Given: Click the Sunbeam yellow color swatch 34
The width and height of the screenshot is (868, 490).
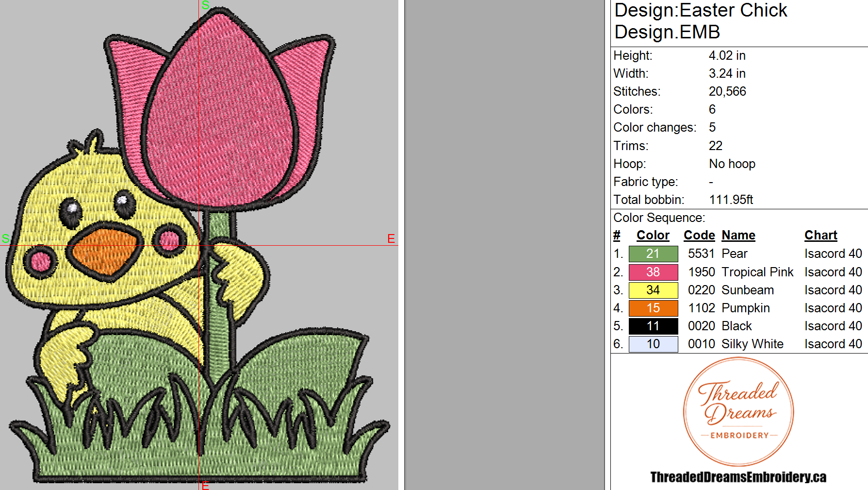Looking at the screenshot, I should [x=653, y=290].
